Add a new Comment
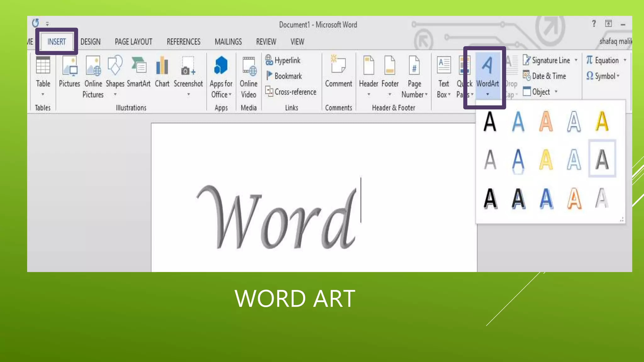Viewport: 644px width, 362px height. click(338, 72)
